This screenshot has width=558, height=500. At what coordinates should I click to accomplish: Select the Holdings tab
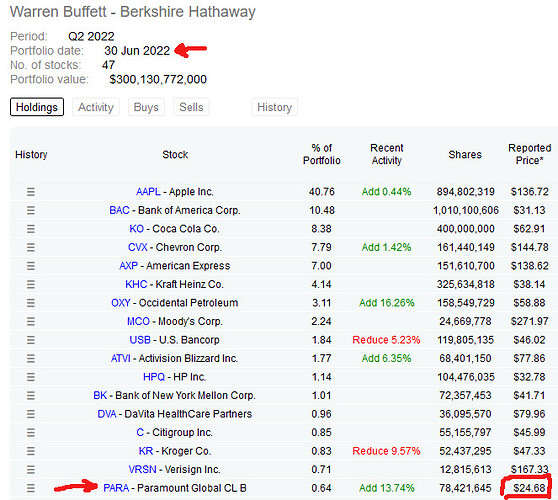pos(37,107)
